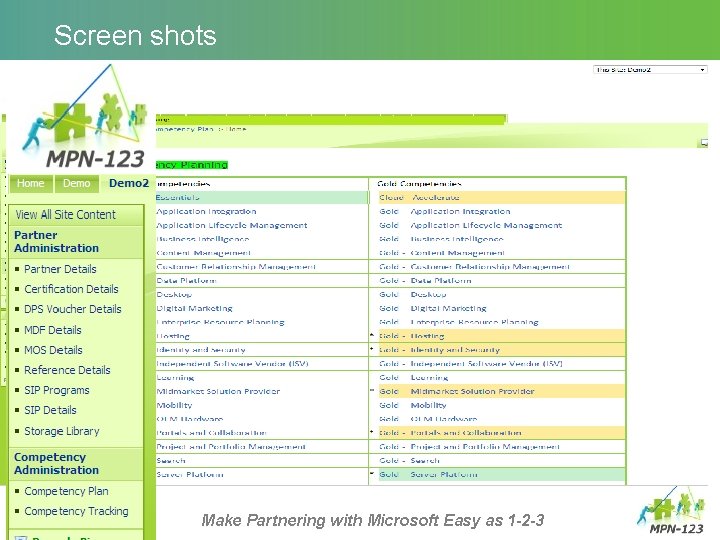The width and height of the screenshot is (720, 540).
Task: Go to DPS Voucher Details
Action: (x=73, y=309)
